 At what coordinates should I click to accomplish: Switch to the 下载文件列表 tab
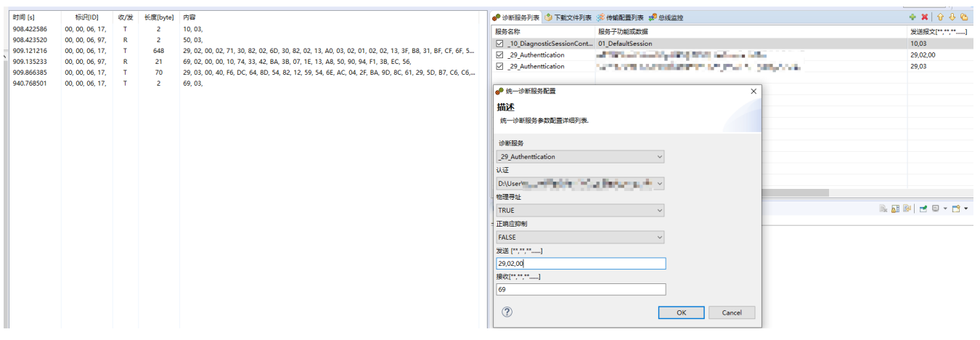pos(568,17)
